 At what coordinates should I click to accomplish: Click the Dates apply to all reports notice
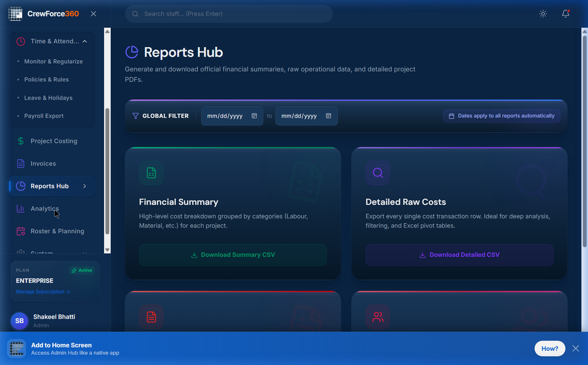pyautogui.click(x=502, y=116)
